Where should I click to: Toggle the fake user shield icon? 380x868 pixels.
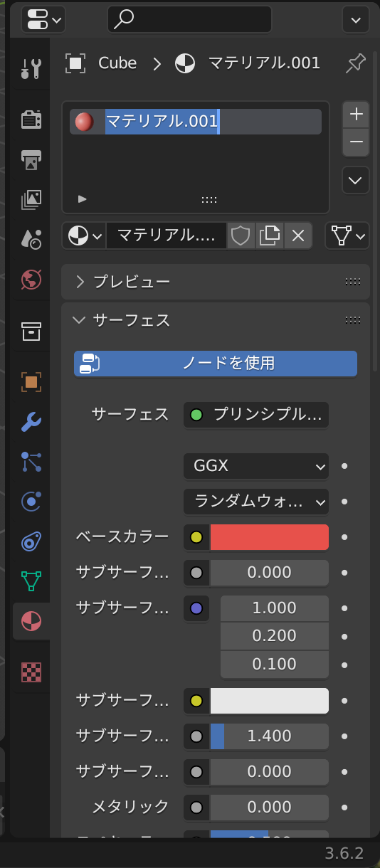241,235
